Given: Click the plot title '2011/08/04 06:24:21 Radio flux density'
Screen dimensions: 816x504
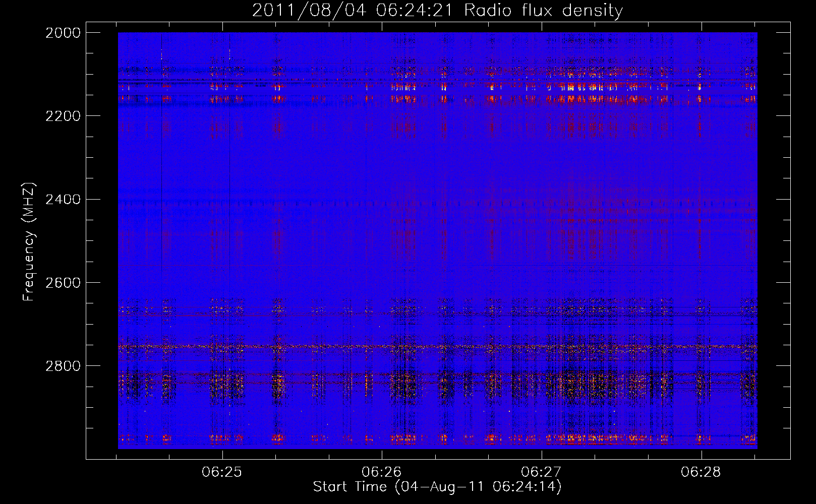Looking at the screenshot, I should 437,10.
